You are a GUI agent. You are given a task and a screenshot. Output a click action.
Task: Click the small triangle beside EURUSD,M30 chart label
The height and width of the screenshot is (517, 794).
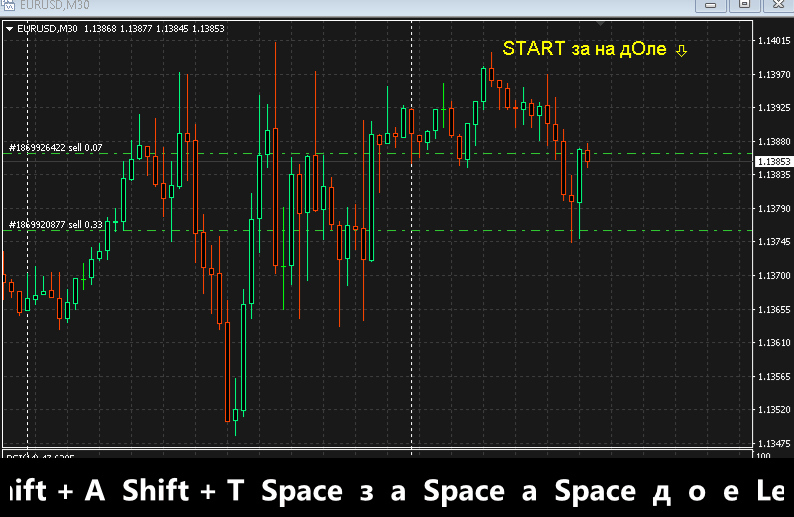pos(10,28)
